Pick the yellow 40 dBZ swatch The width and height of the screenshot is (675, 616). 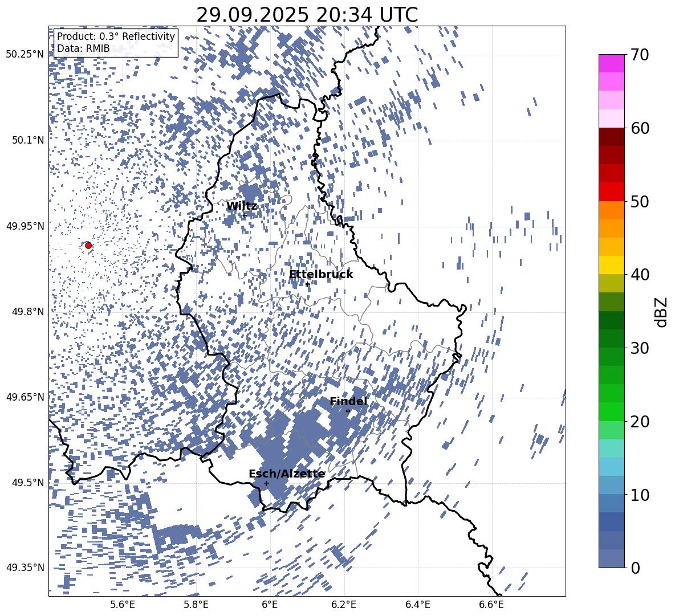[612, 265]
